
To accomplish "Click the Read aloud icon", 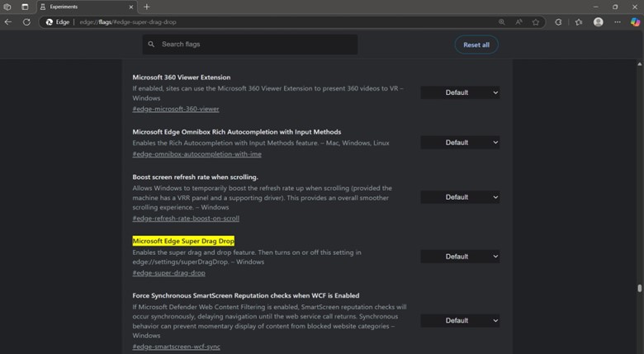I will [519, 22].
